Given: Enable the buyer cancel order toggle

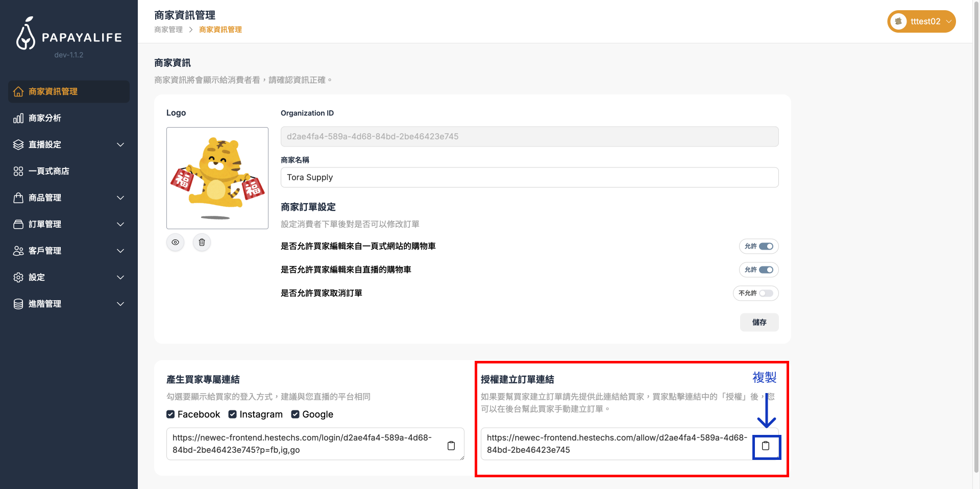Looking at the screenshot, I should coord(765,294).
